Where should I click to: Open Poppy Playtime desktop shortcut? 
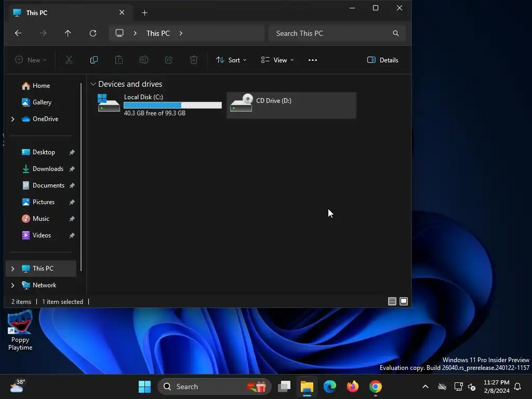point(20,330)
